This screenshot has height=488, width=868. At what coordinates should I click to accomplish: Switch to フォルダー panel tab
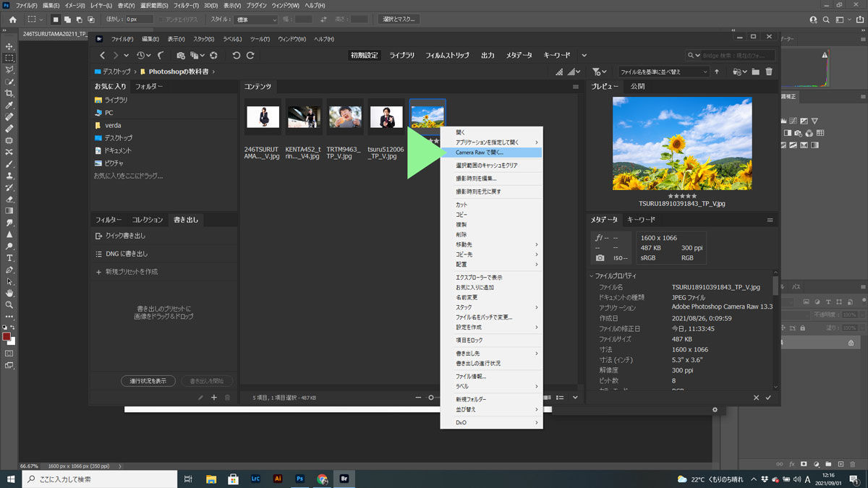(x=149, y=86)
